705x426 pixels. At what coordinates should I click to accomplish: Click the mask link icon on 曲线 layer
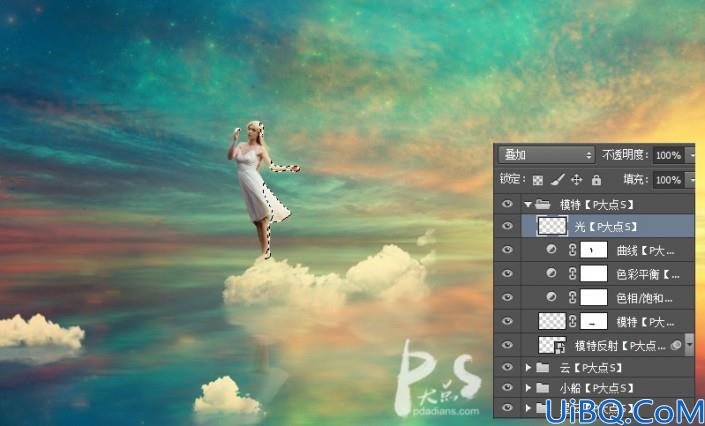tap(572, 250)
